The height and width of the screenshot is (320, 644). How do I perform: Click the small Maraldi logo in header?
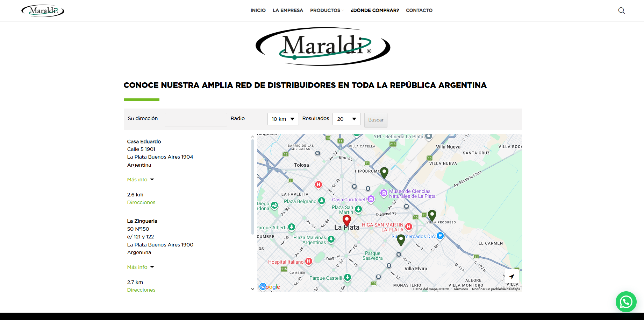[43, 11]
